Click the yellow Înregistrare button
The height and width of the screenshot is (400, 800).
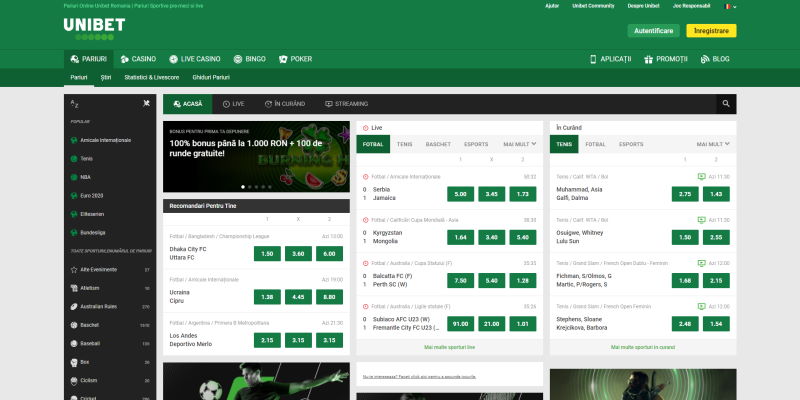[x=711, y=31]
